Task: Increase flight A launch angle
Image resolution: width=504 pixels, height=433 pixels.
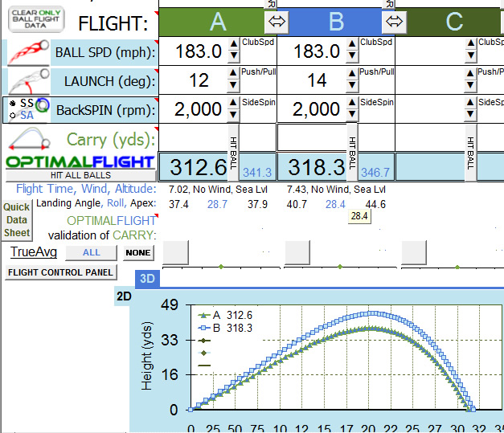Action: [233, 73]
